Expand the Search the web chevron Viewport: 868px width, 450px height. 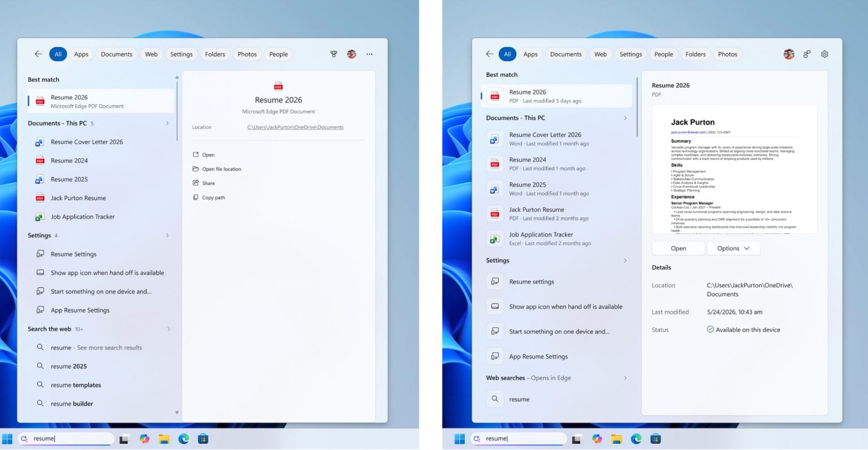pos(167,329)
